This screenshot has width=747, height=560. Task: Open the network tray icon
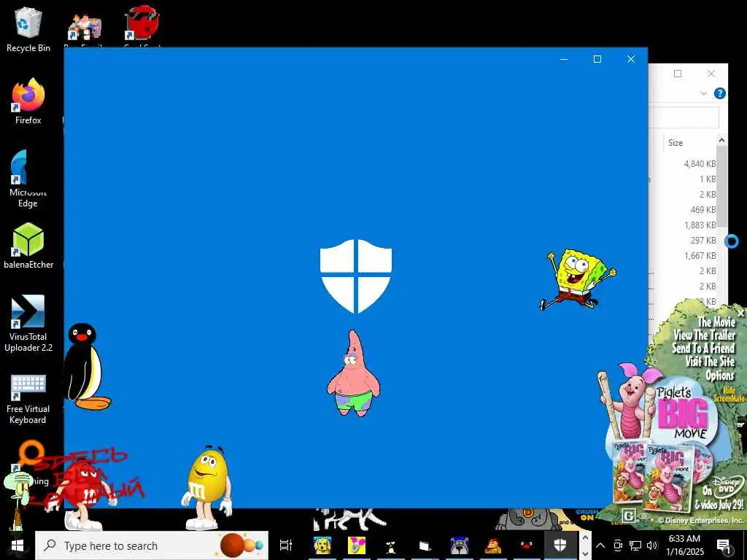635,545
